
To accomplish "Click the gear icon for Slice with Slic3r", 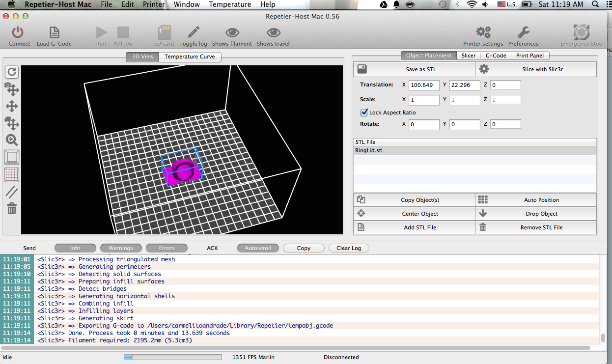I will coord(484,69).
